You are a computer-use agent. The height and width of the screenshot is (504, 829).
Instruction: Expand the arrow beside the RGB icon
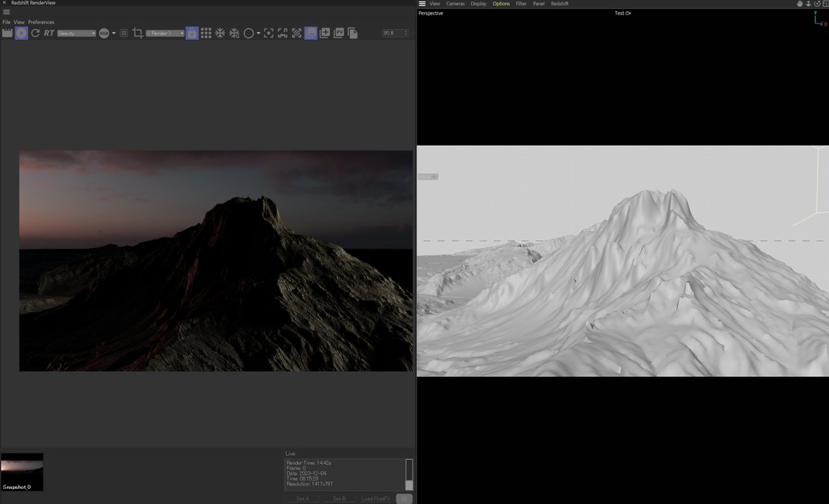[x=114, y=33]
